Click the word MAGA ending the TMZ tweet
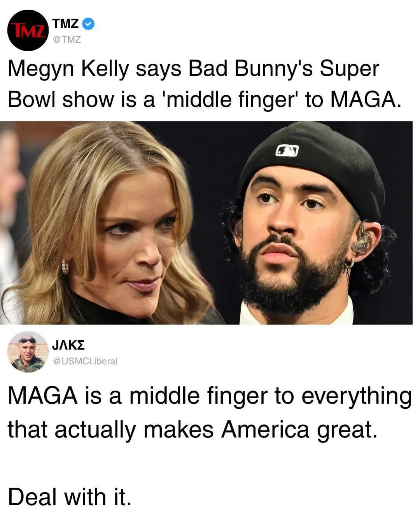Screen dimensions: 420x525 tap(365, 100)
